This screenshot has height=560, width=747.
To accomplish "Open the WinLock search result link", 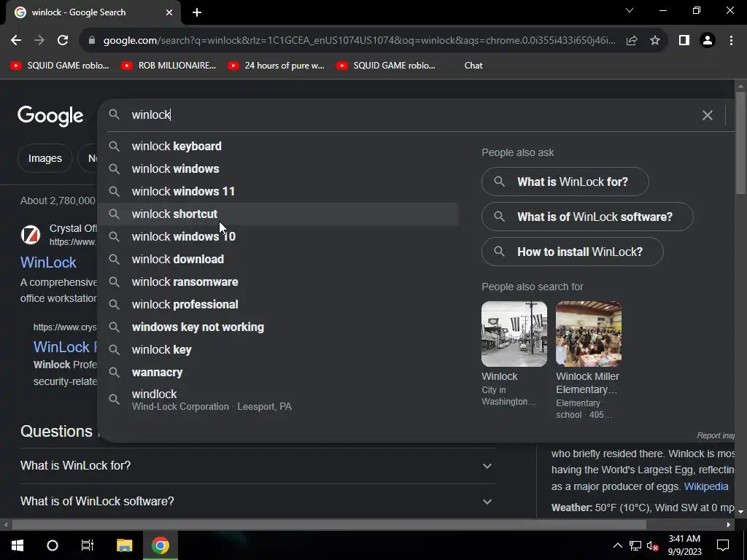I will 48,262.
